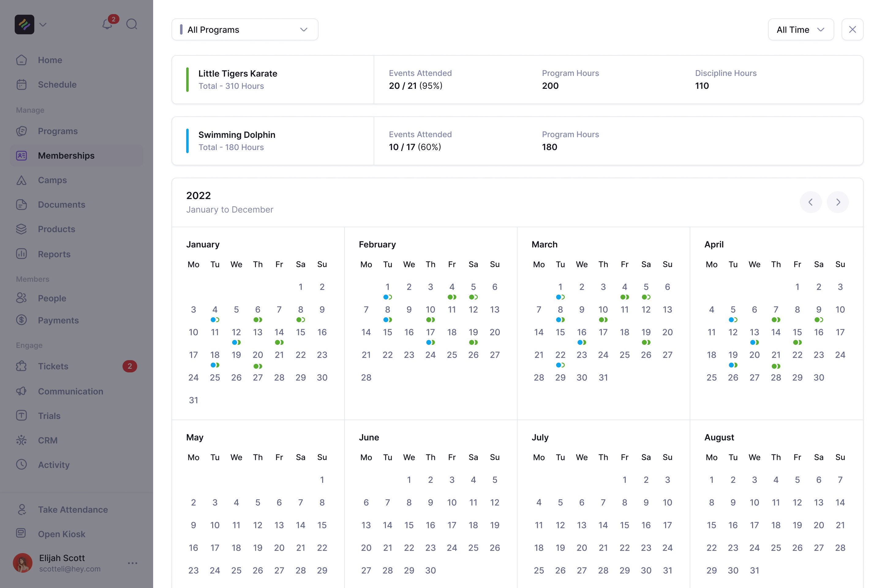Go to previous year in calendar
The image size is (882, 588).
pos(810,202)
